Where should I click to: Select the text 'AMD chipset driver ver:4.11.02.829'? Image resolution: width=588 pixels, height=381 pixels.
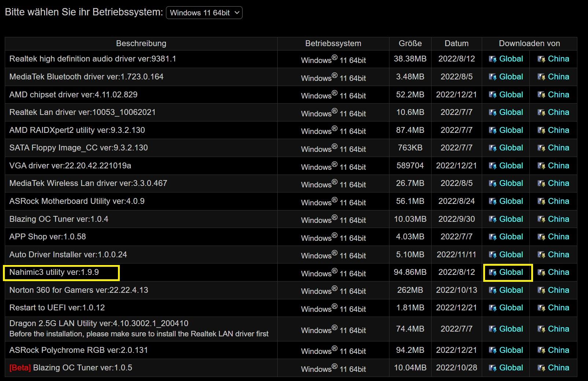pos(73,95)
